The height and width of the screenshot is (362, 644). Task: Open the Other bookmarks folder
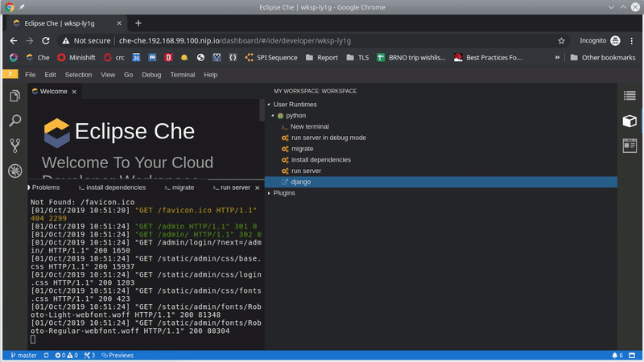(602, 57)
